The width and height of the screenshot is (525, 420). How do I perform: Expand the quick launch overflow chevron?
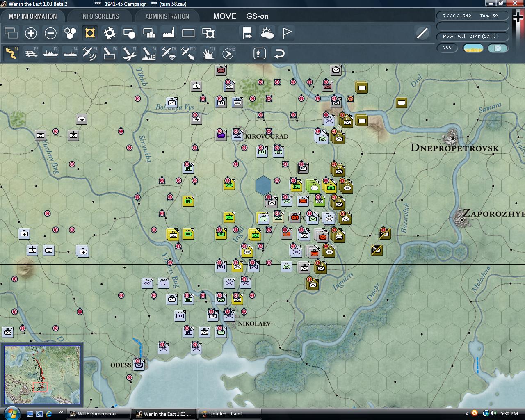click(61, 412)
